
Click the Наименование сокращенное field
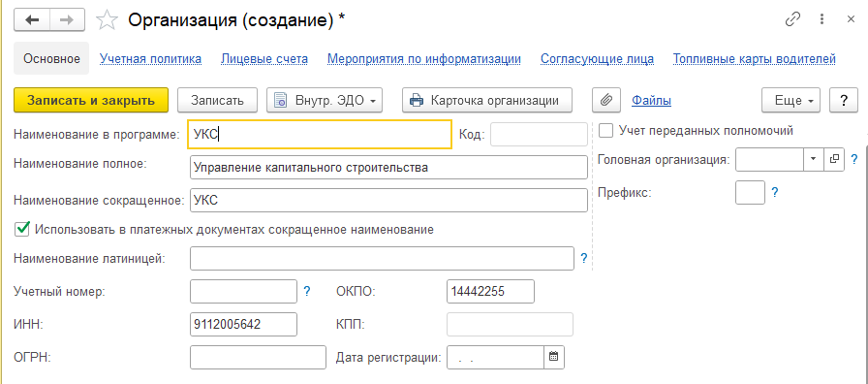(x=388, y=200)
